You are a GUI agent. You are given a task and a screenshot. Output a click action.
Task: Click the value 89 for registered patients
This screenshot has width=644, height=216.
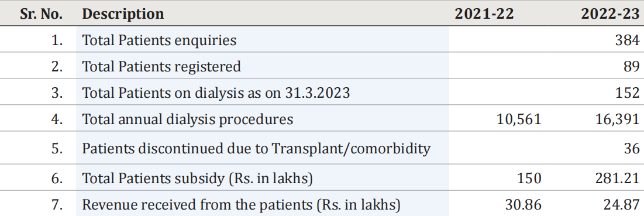[x=632, y=67]
